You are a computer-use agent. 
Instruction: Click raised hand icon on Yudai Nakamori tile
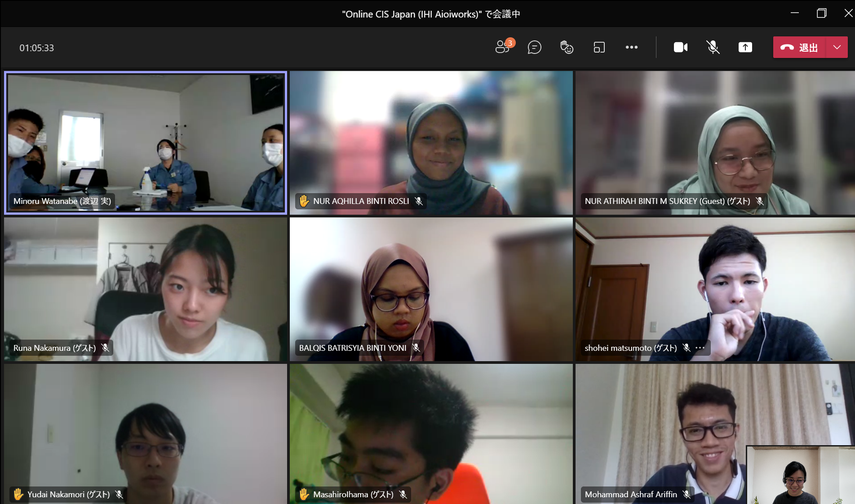point(18,494)
